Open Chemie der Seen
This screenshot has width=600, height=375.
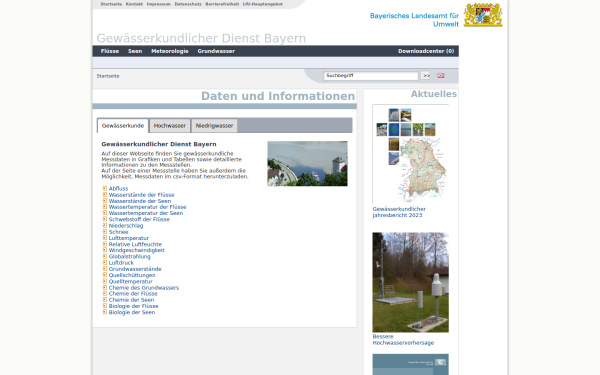coord(131,300)
